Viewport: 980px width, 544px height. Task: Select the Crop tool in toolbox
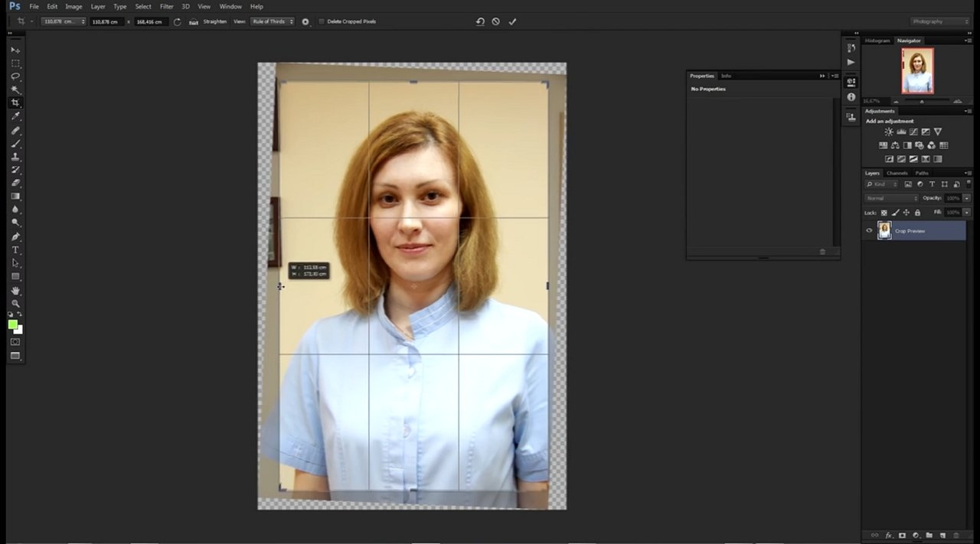pos(15,103)
